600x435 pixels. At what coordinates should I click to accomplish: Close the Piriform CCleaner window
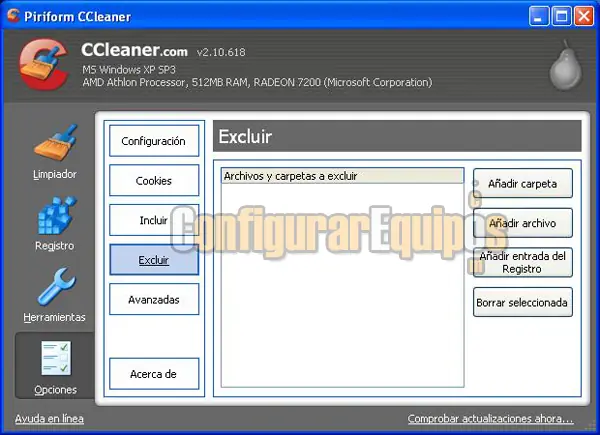point(584,16)
